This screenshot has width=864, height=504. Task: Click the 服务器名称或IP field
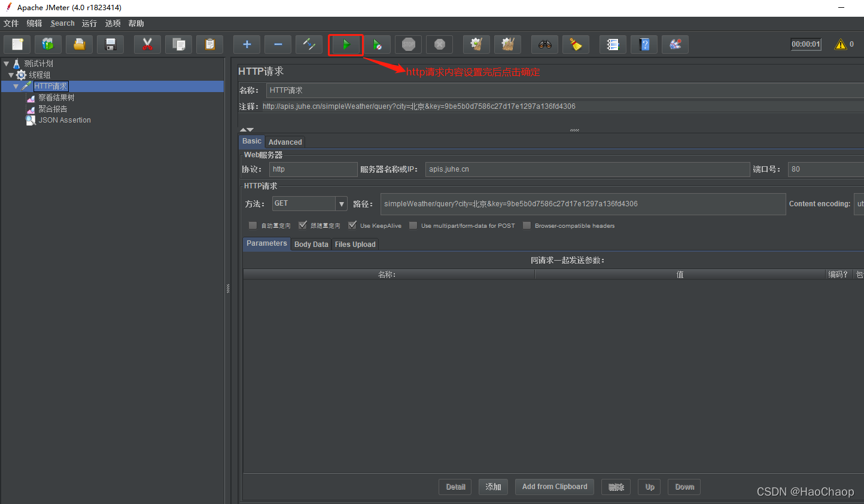[x=587, y=169]
